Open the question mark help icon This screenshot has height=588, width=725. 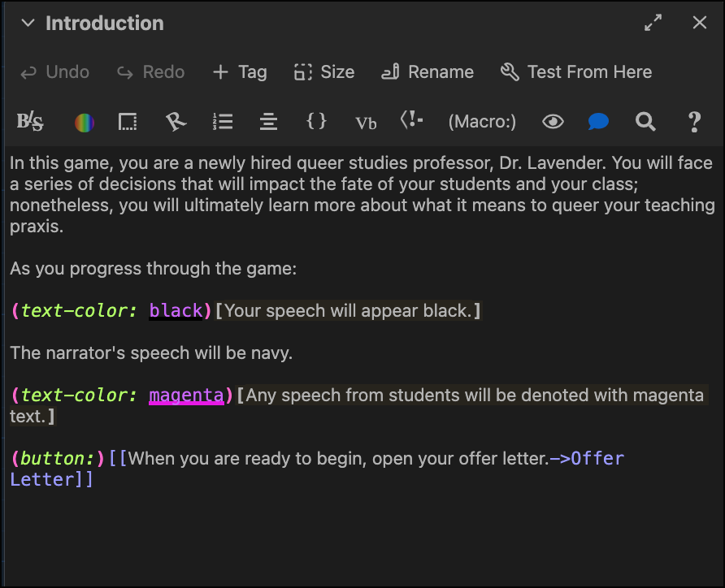[x=694, y=122]
